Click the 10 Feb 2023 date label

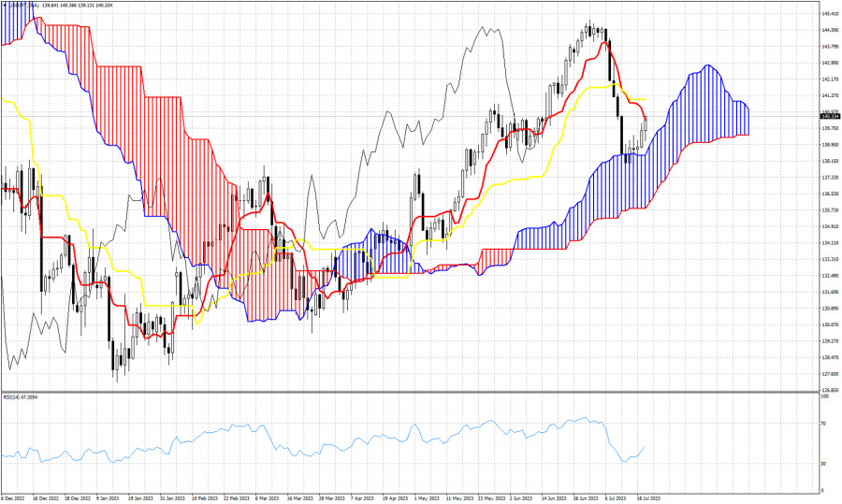coord(205,498)
